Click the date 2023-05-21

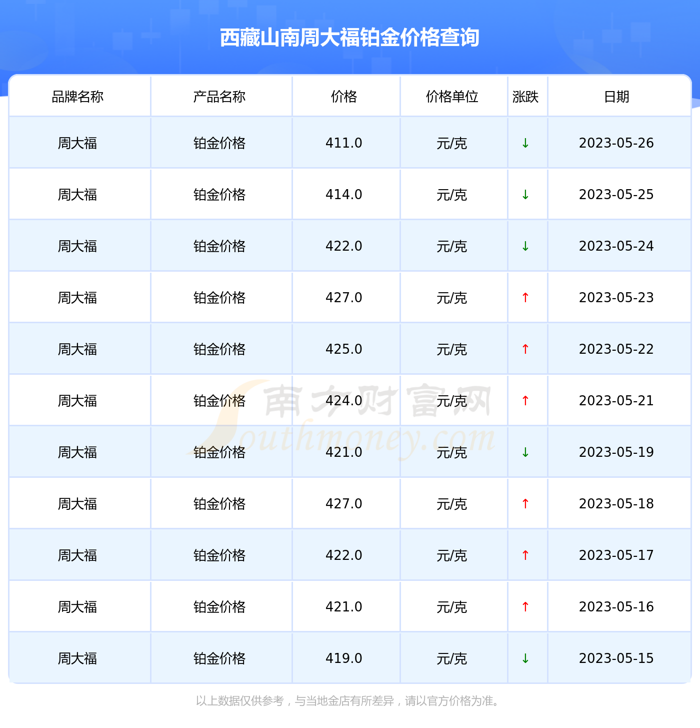(616, 401)
